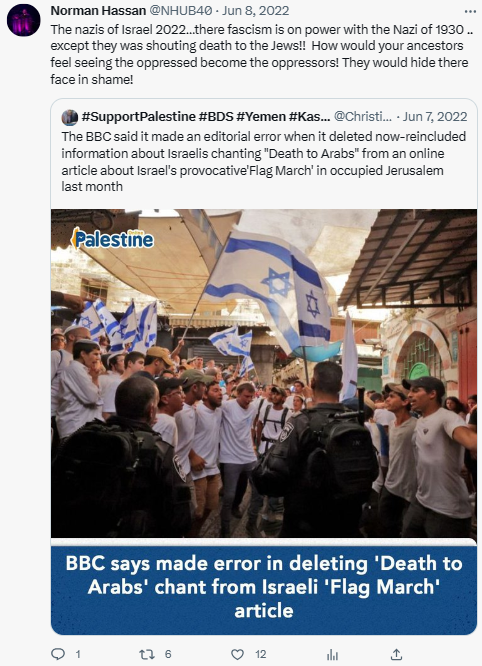Open the share upload arrow icon

click(396, 654)
